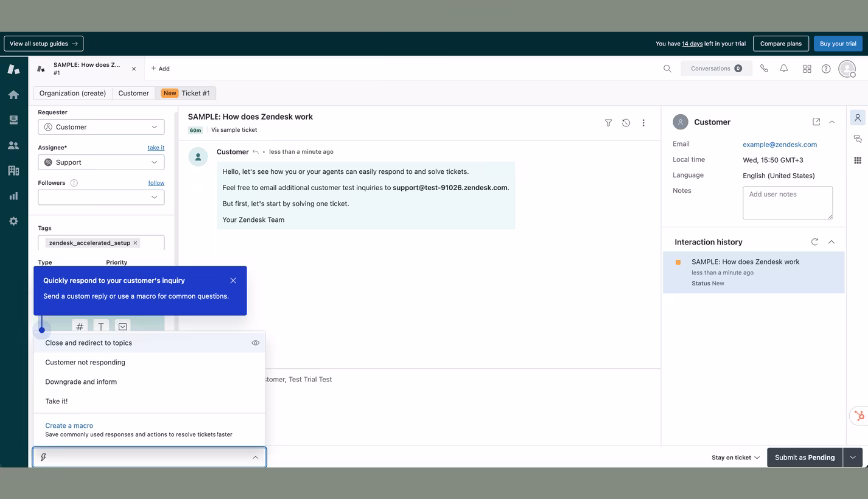The width and height of the screenshot is (868, 499).
Task: Click the Tags input field
Action: (x=101, y=243)
